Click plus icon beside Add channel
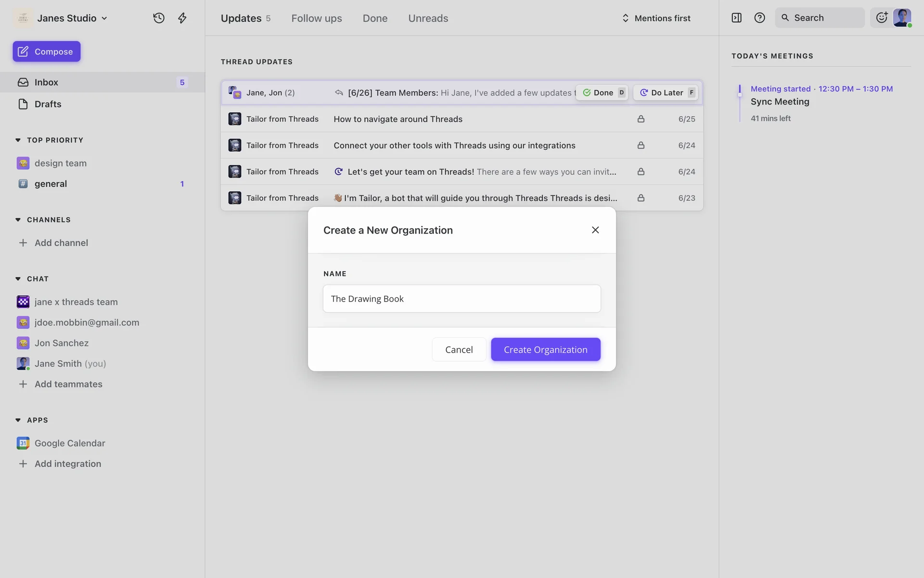Viewport: 924px width, 578px height. pyautogui.click(x=23, y=243)
